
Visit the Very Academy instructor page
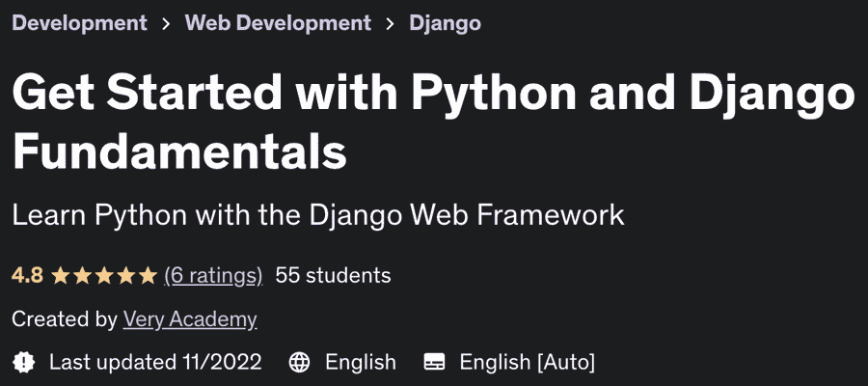point(190,319)
